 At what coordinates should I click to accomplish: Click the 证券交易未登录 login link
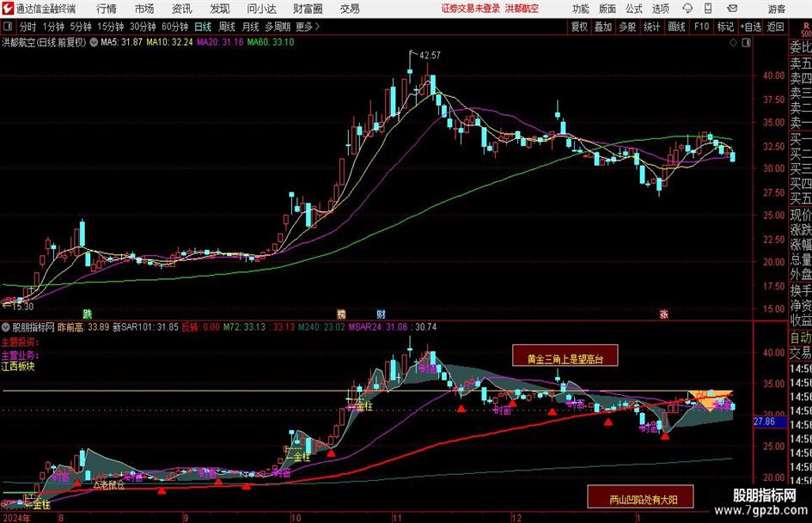click(471, 9)
